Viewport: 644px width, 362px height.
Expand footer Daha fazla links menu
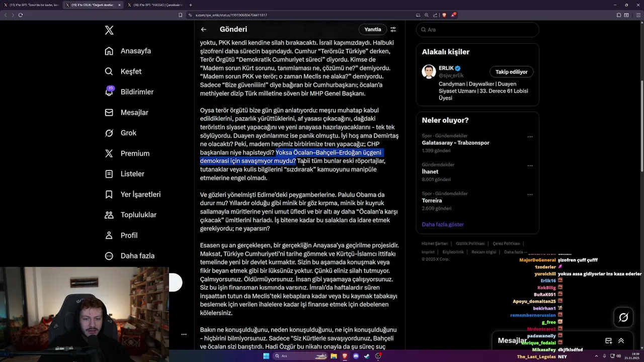point(515,252)
